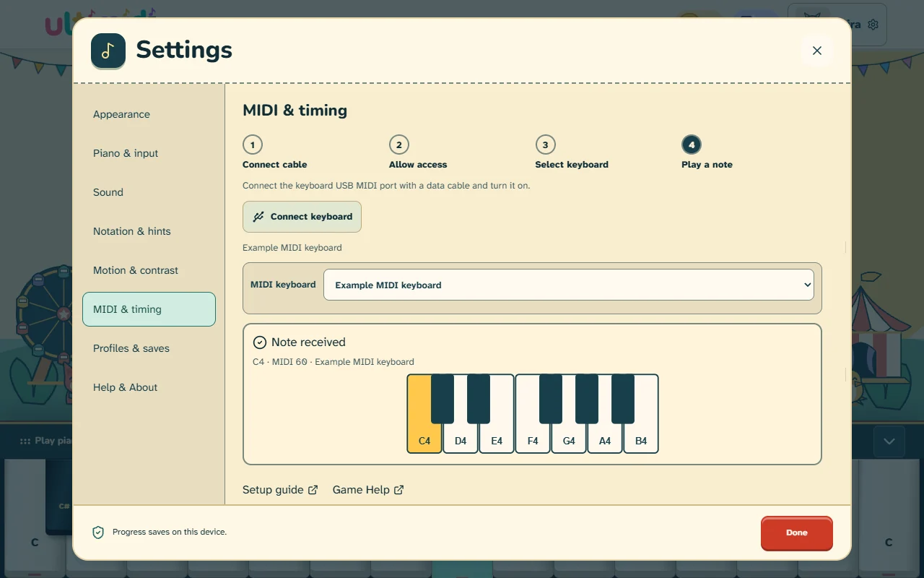
Task: Click the Settings music note icon
Action: click(108, 51)
